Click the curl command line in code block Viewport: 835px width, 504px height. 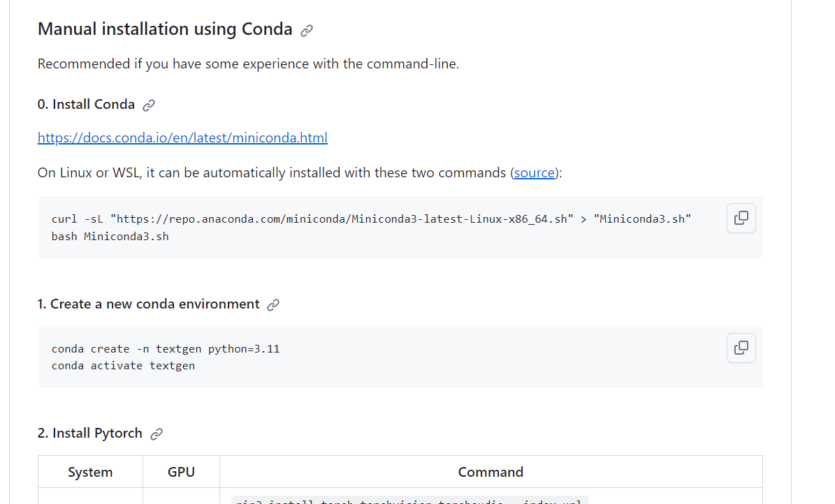point(371,219)
